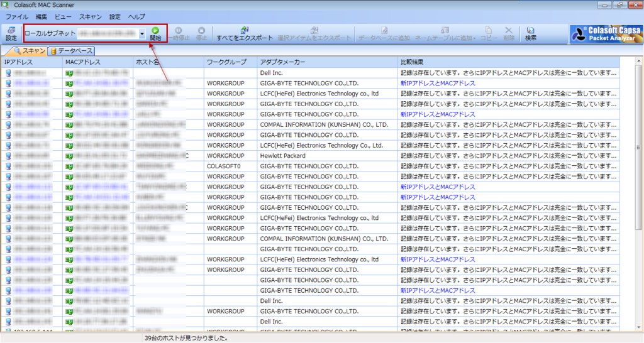This screenshot has width=644, height=343.
Task: Click the scrollbar down arrow
Action: point(638,327)
